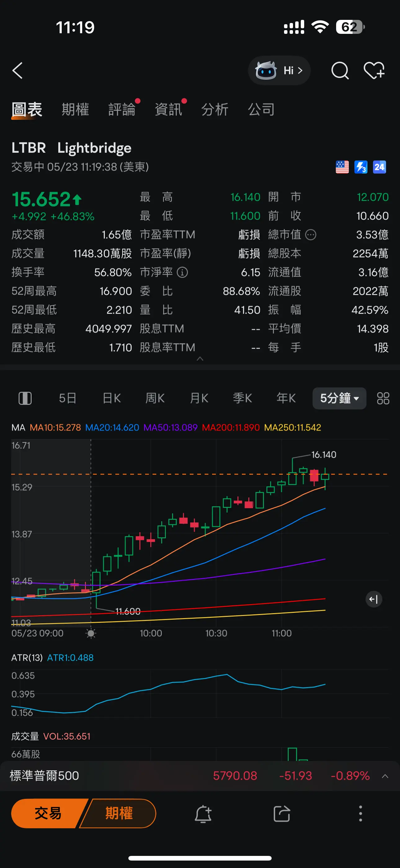
Task: Tap the MA indicator label
Action: pyautogui.click(x=19, y=427)
